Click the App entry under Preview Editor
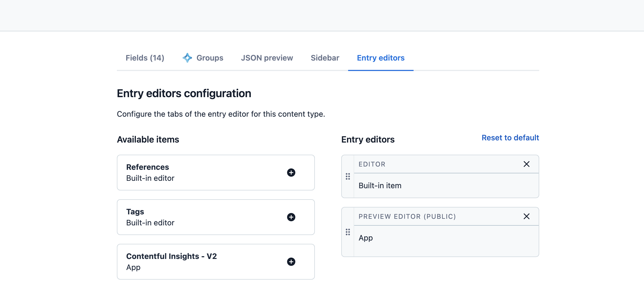This screenshot has width=644, height=284. [x=365, y=238]
